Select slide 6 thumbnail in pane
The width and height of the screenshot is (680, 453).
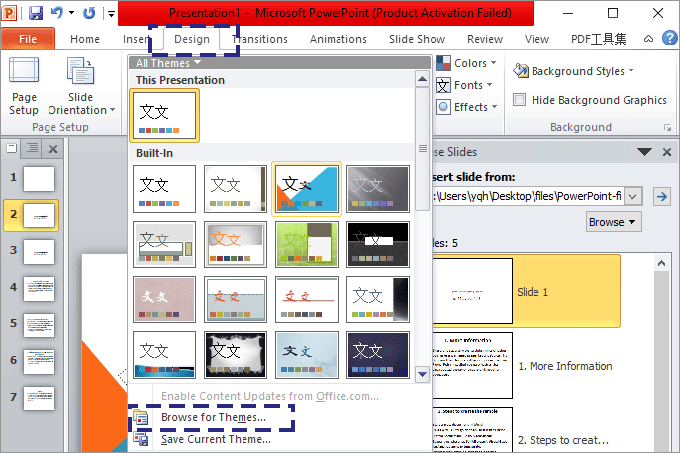pos(39,362)
